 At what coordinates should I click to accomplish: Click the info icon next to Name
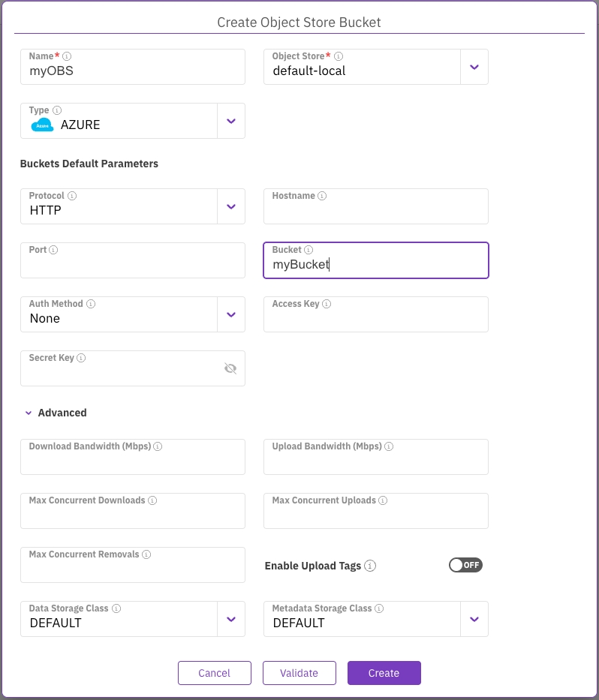67,56
